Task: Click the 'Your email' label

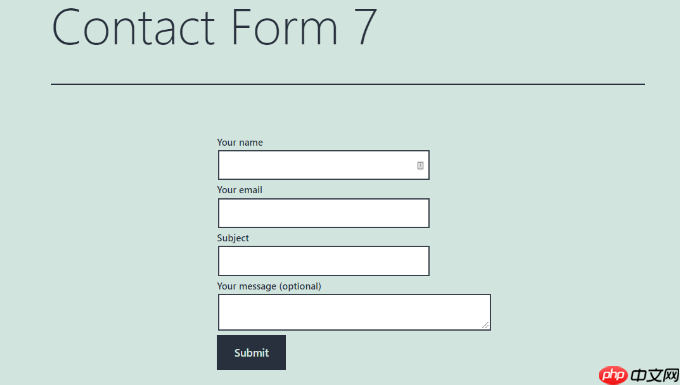Action: pyautogui.click(x=239, y=190)
